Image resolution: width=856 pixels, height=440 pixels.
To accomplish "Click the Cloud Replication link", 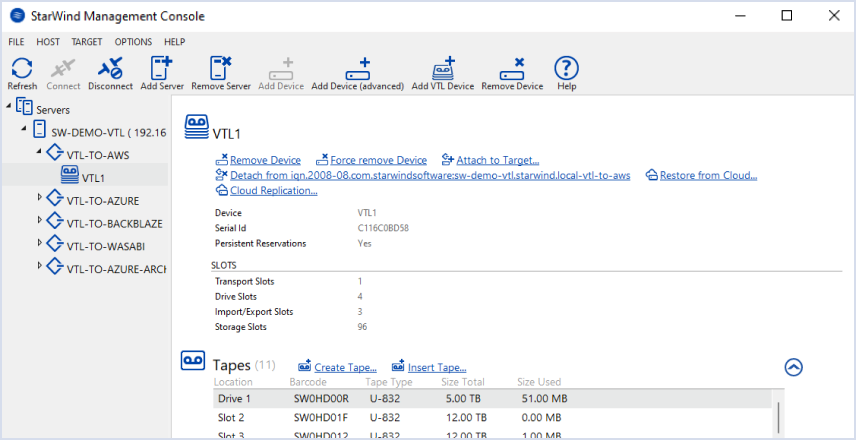I will (274, 191).
